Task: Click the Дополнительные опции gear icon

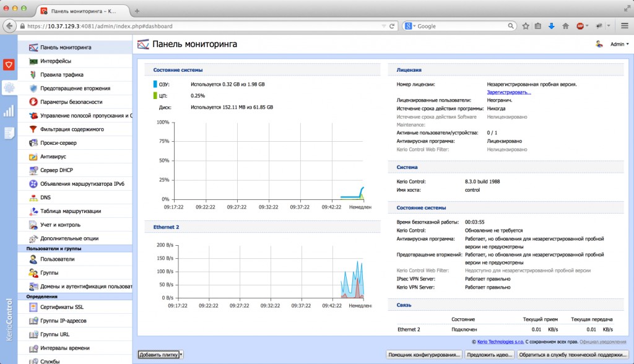Action: [33, 238]
